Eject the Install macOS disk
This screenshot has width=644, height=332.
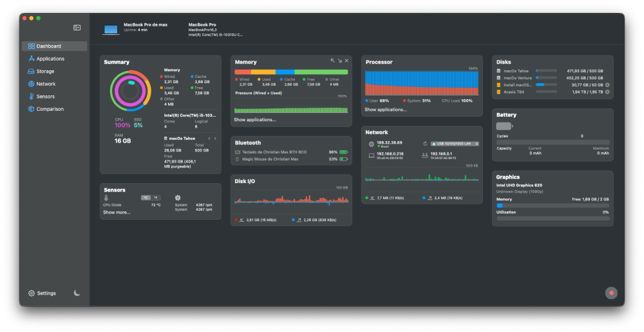tap(607, 85)
